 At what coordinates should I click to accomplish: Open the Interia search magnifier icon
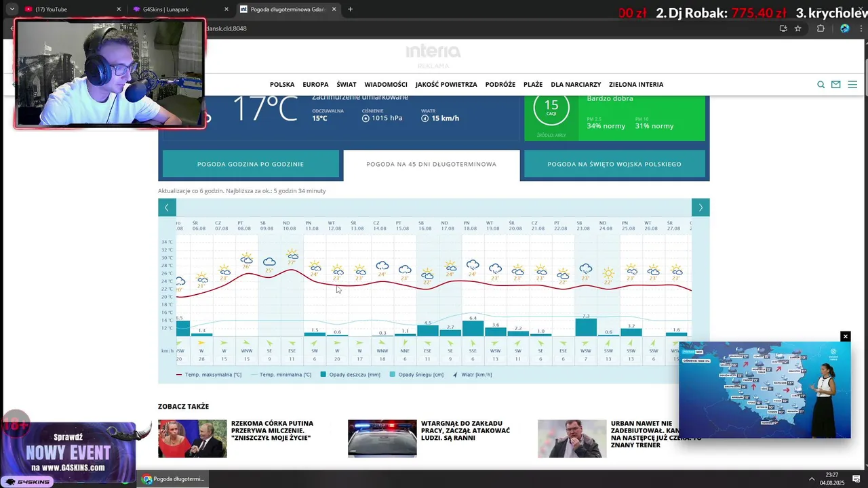[x=821, y=85]
